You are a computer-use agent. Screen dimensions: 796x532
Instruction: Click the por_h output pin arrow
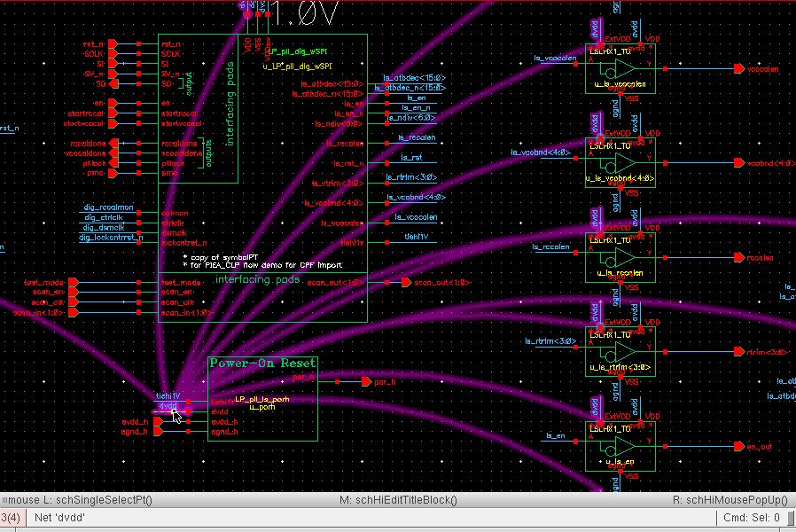(366, 382)
